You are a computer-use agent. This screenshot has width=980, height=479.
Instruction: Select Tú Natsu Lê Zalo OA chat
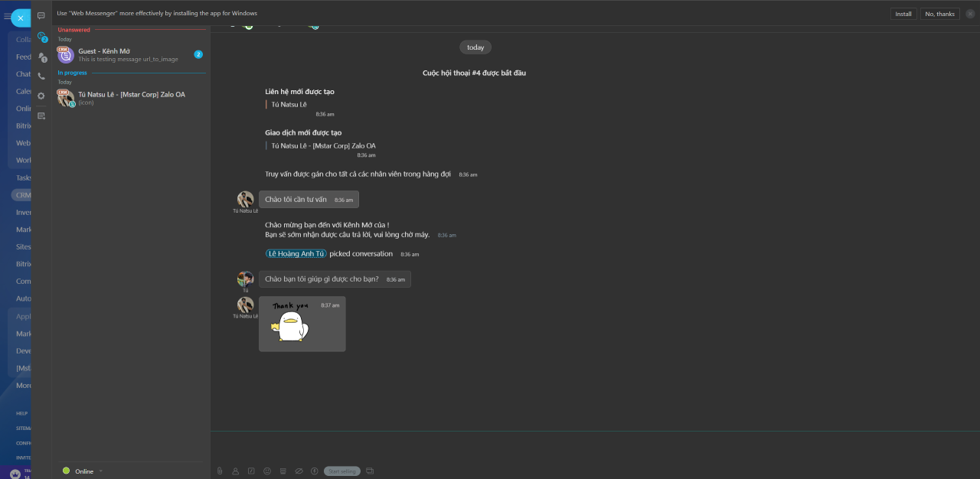pos(130,98)
